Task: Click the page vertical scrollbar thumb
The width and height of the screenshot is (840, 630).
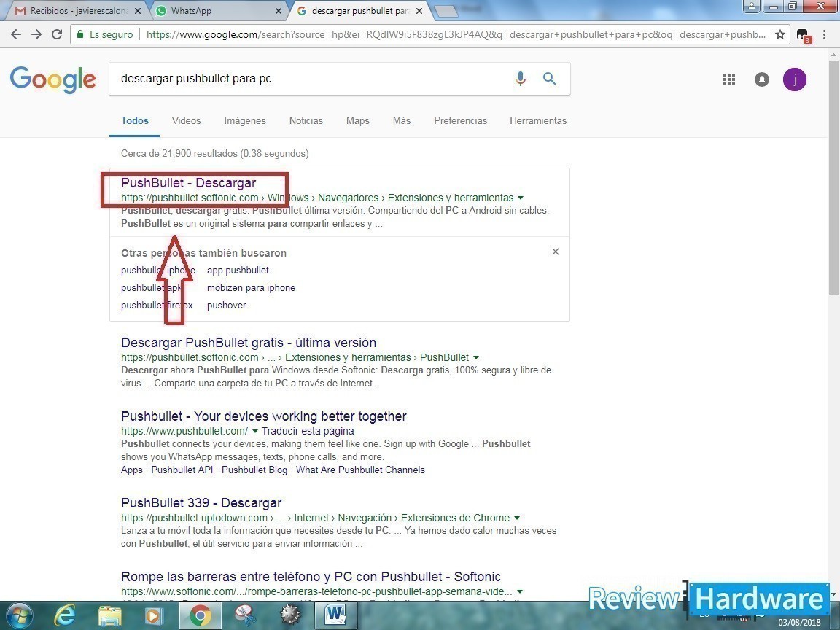Action: [834, 178]
